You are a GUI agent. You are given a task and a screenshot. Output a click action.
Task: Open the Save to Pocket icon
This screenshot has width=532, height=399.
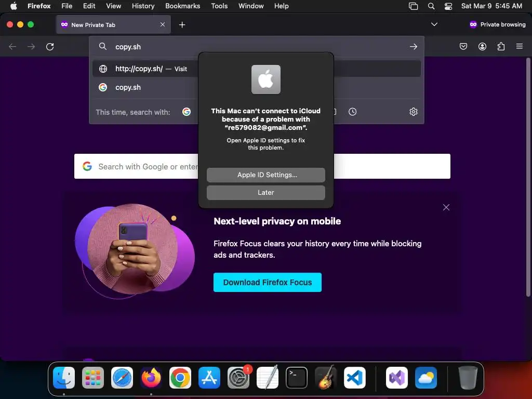[x=463, y=46]
